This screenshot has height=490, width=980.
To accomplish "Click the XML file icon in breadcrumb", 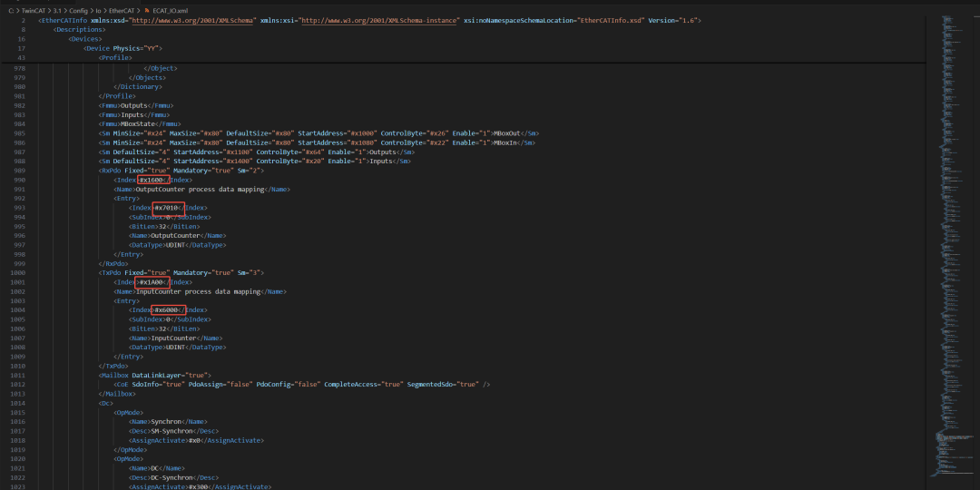I will (145, 10).
